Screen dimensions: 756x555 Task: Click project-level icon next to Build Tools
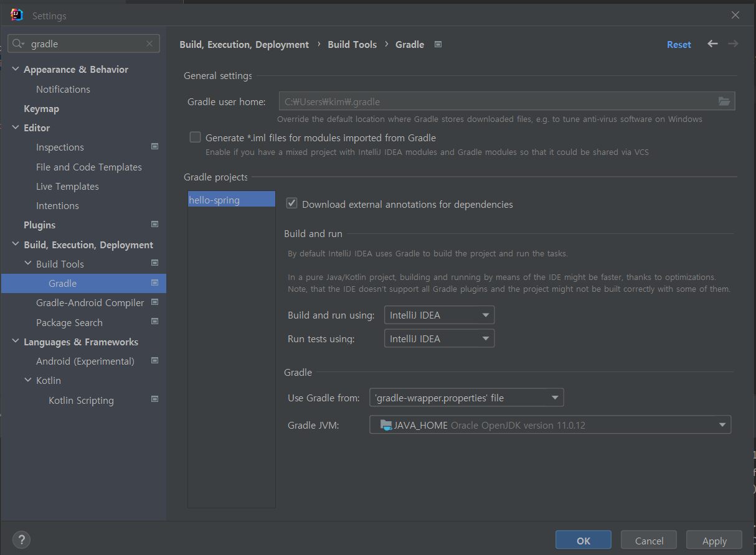[x=155, y=263]
